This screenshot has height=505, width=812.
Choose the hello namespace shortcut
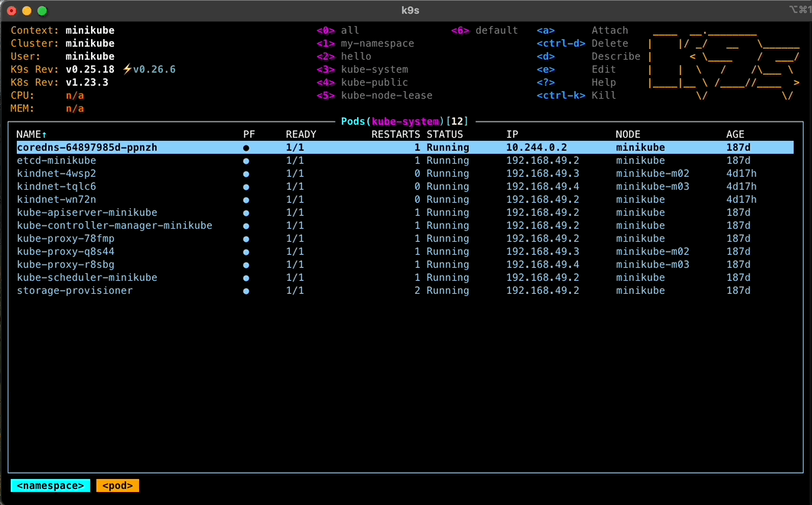click(x=344, y=56)
